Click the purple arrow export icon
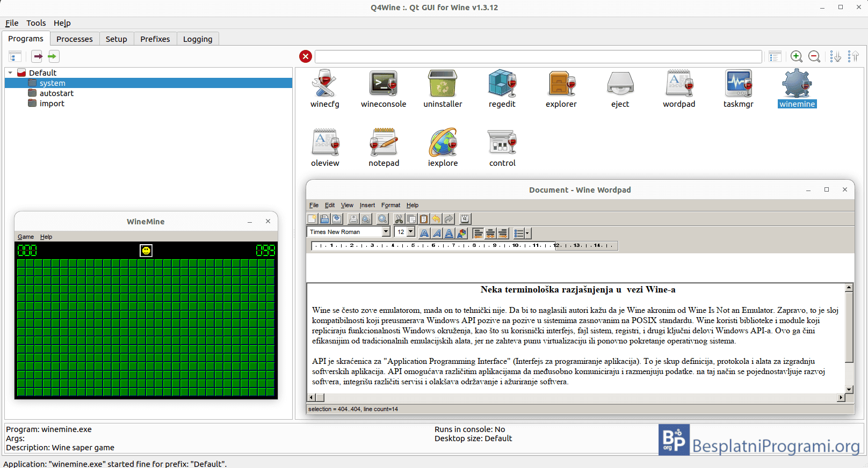 [37, 56]
